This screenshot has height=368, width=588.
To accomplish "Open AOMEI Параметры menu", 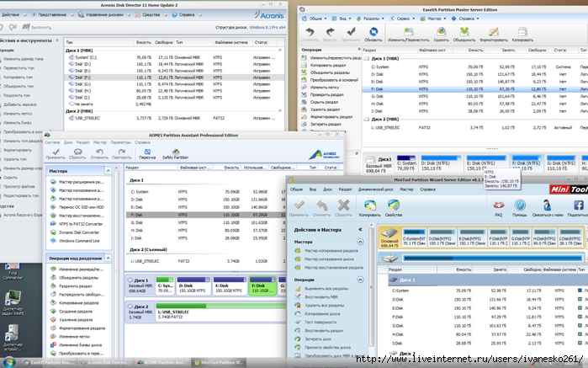I will click(121, 142).
